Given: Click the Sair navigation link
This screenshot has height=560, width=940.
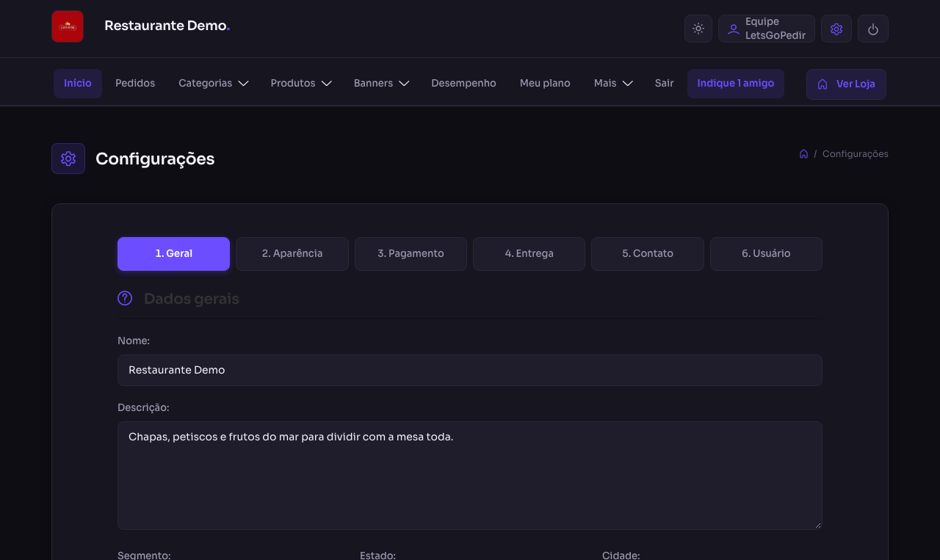Looking at the screenshot, I should click(665, 84).
